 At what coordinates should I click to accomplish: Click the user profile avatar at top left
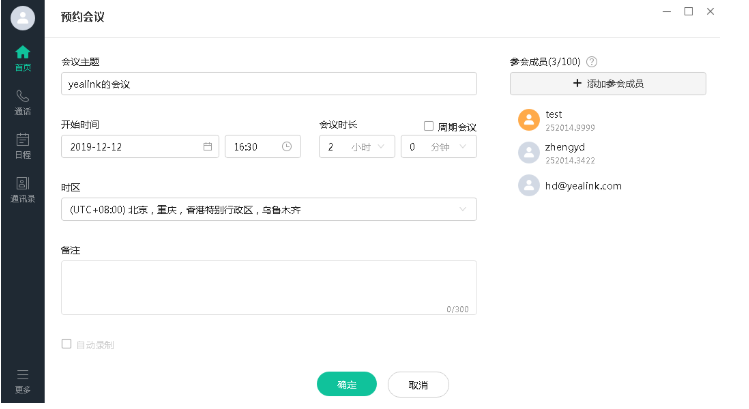pos(22,18)
